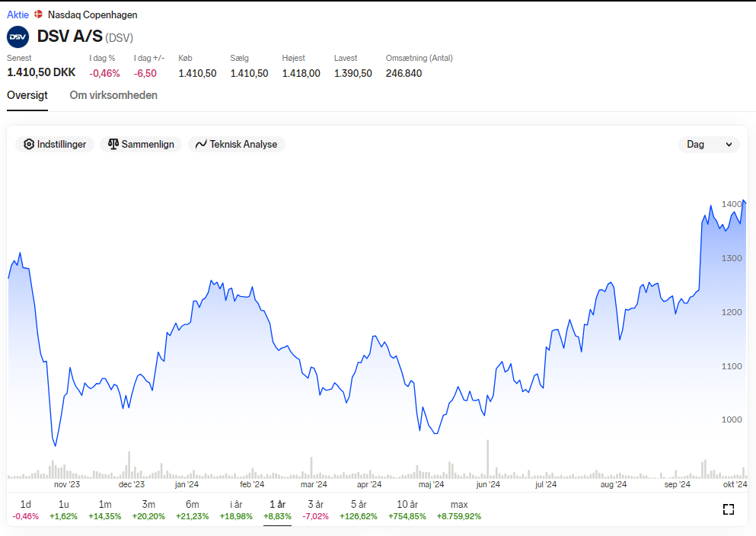Image resolution: width=756 pixels, height=536 pixels.
Task: Open the Om virksomheden tab
Action: point(113,95)
